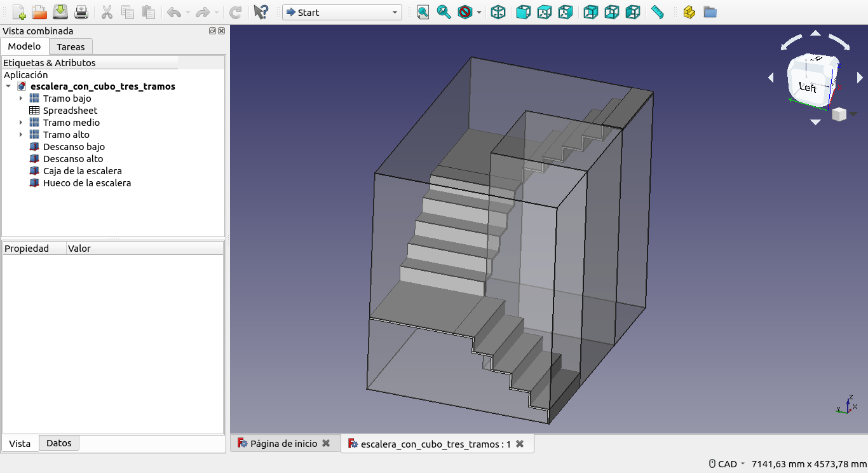Switch to Front view cube icon

(524, 12)
